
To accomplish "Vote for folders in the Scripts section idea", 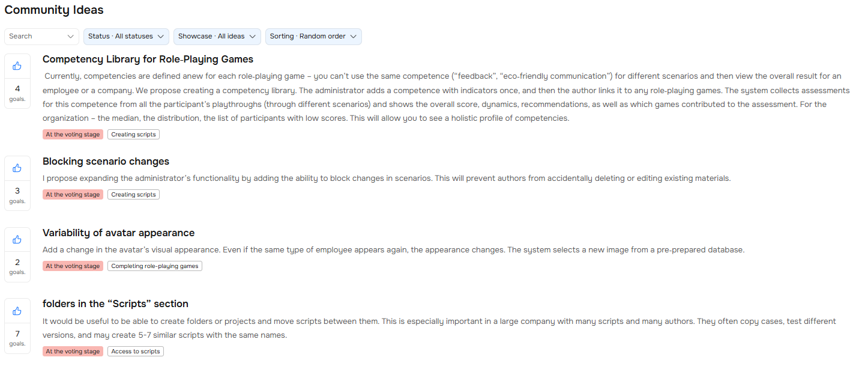I will point(17,311).
